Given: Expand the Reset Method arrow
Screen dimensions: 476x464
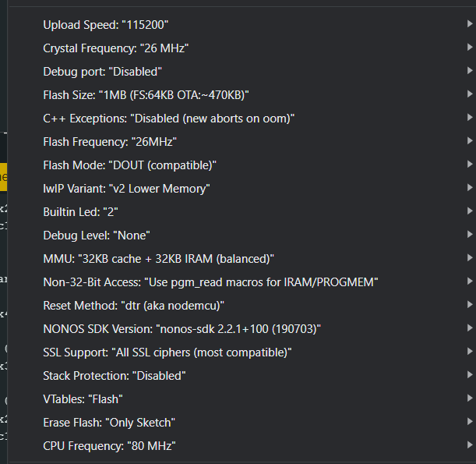Looking at the screenshot, I should 470,304.
